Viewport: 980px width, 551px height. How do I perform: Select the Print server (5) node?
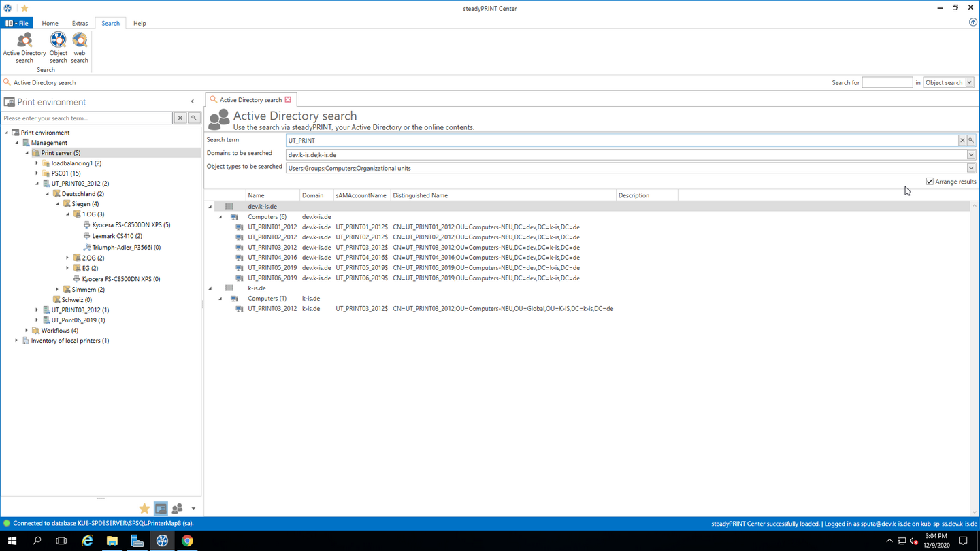click(x=61, y=153)
